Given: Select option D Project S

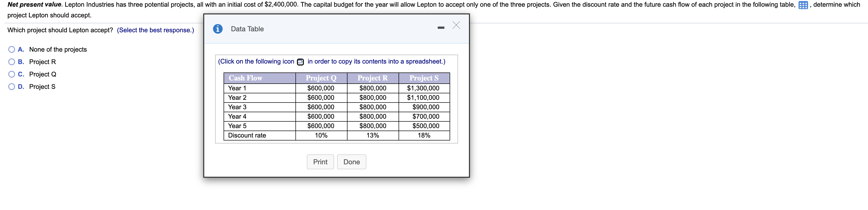Looking at the screenshot, I should coord(12,87).
